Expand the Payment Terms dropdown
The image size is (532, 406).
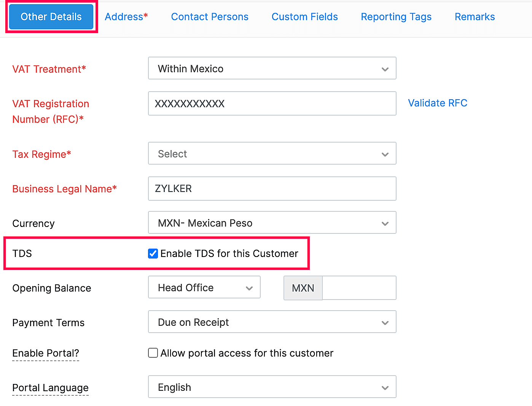click(x=385, y=322)
